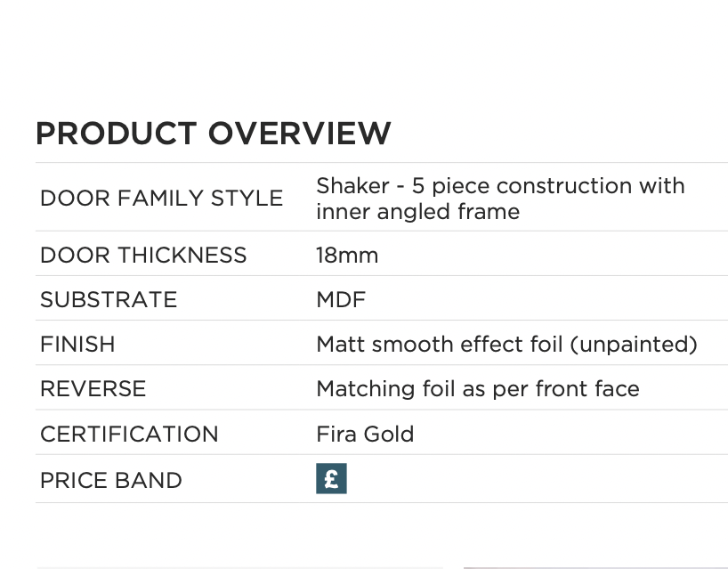Image resolution: width=728 pixels, height=569 pixels.
Task: Select the PRICE BAND row label
Action: pyautogui.click(x=110, y=481)
